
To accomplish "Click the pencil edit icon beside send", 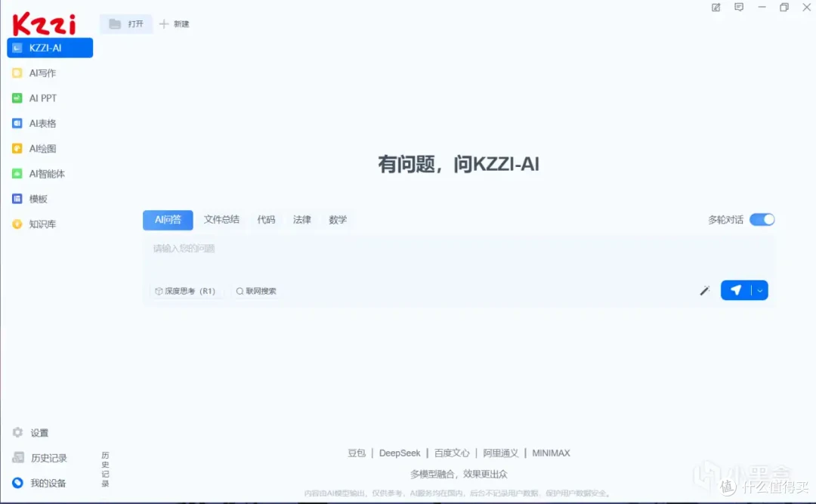I will tap(704, 290).
